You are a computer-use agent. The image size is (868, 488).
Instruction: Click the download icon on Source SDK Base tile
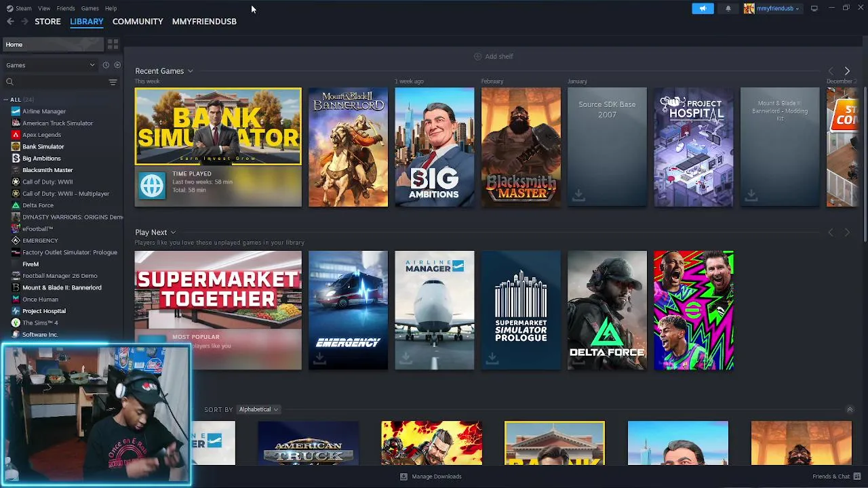(578, 195)
